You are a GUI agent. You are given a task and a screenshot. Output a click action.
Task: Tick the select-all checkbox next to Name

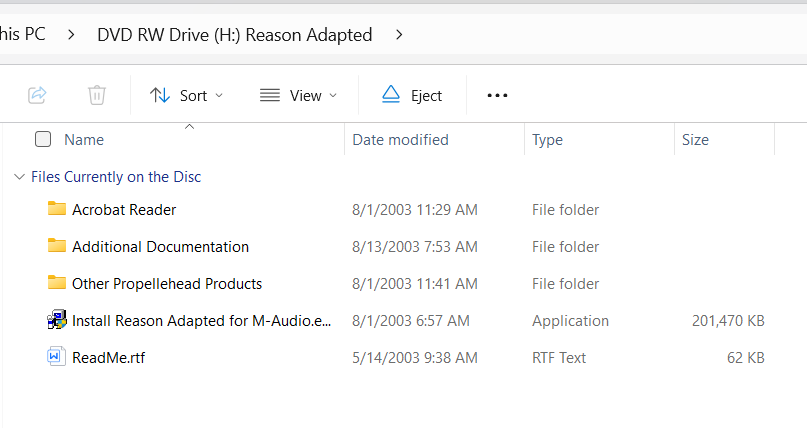point(43,139)
